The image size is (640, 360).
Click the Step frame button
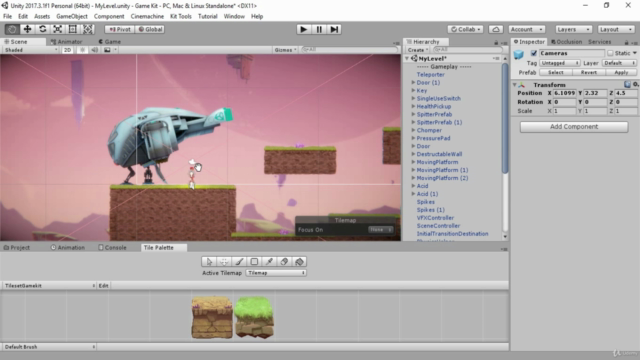(x=334, y=29)
